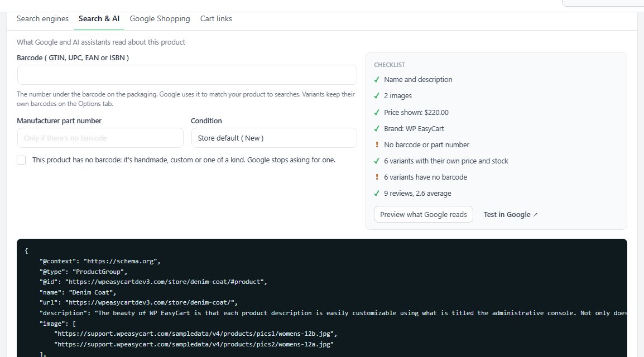Click the check icon next to 6 variants with their own price
The image size is (644, 357).
(377, 161)
